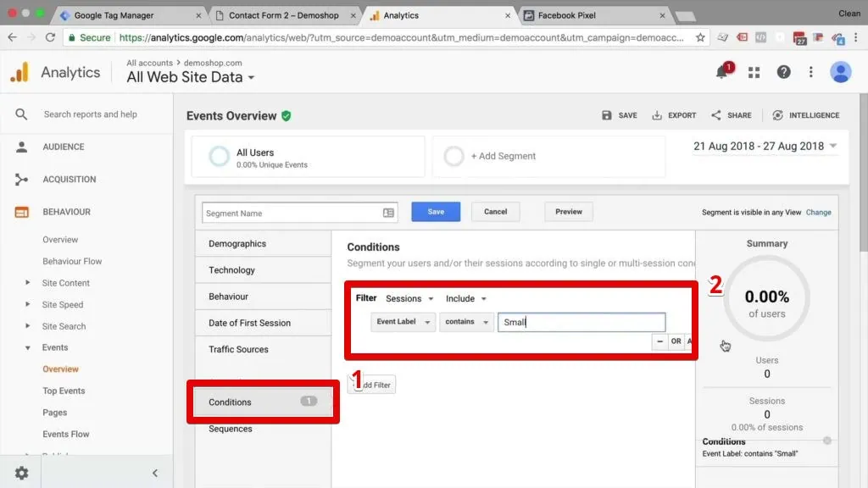Click the search reports magnifier icon
The height and width of the screenshot is (488, 868).
click(20, 114)
